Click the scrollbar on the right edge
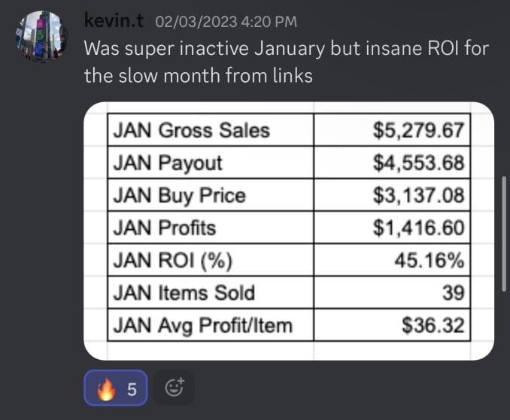 pyautogui.click(x=504, y=233)
